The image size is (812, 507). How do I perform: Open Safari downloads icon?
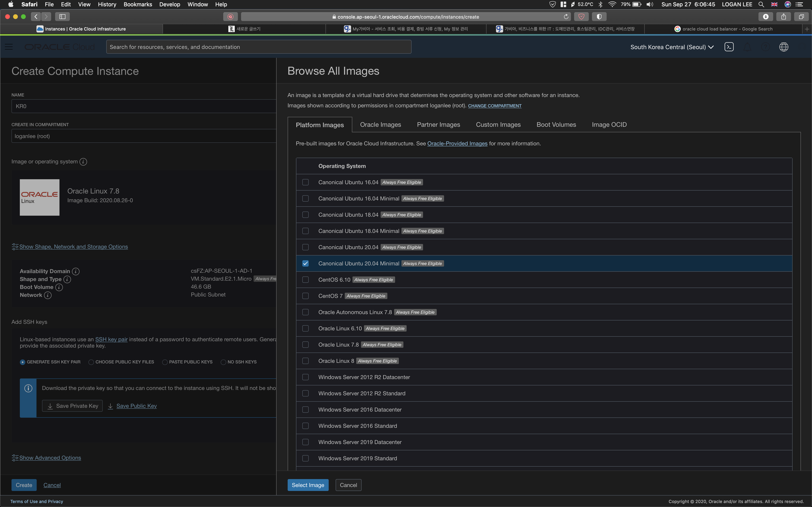pyautogui.click(x=765, y=16)
